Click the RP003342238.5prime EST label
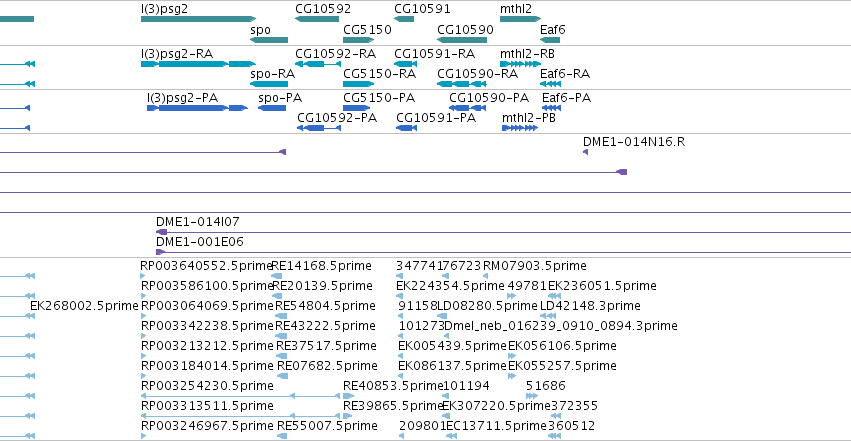851x441 pixels. click(207, 326)
